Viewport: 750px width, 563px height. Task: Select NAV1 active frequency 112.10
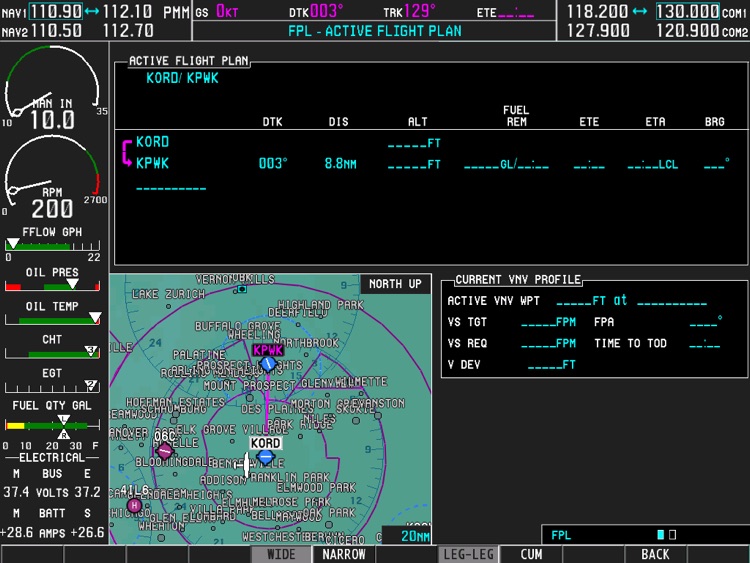(x=128, y=11)
